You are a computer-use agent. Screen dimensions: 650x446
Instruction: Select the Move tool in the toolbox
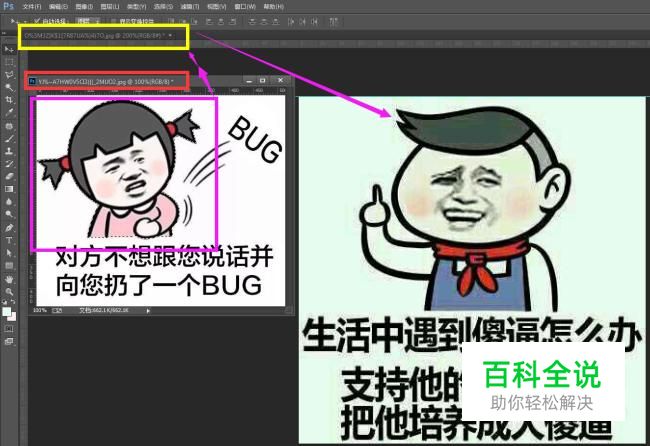coord(9,49)
